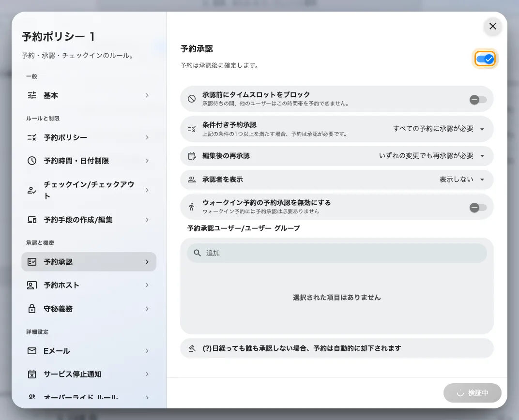Click the walking person icon on ウォークイン row
The width and height of the screenshot is (519, 420).
(192, 207)
